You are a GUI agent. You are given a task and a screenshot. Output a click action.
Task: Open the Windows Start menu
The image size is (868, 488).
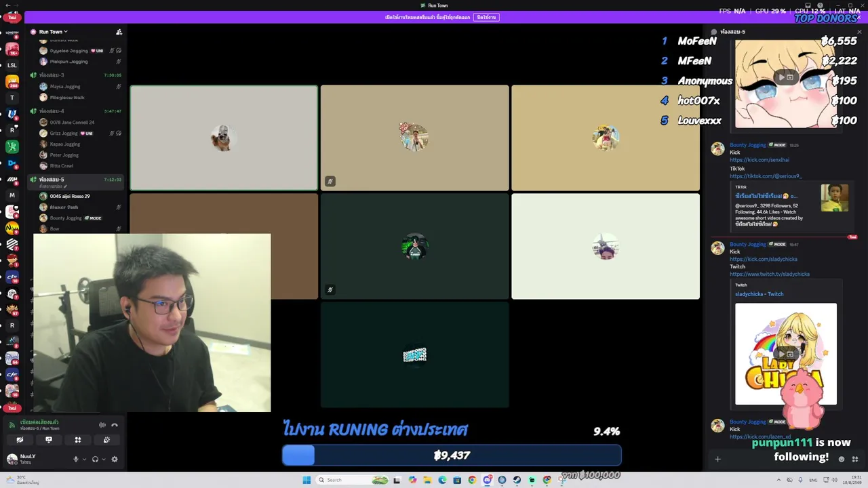click(307, 480)
